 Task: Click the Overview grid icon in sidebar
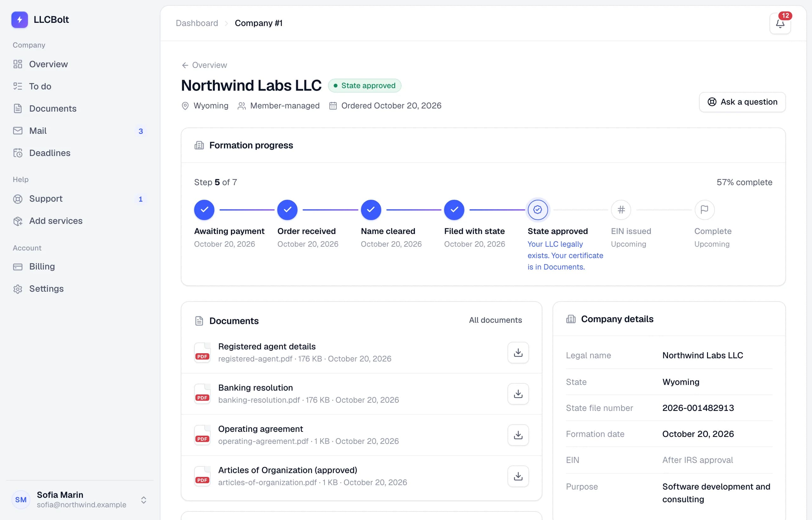point(17,64)
